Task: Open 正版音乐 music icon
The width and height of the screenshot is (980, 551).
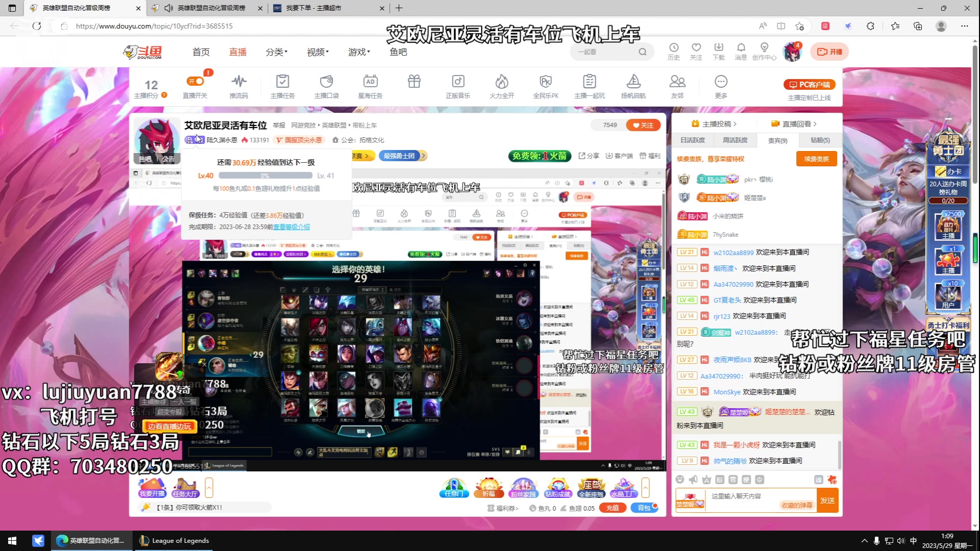Action: (458, 86)
